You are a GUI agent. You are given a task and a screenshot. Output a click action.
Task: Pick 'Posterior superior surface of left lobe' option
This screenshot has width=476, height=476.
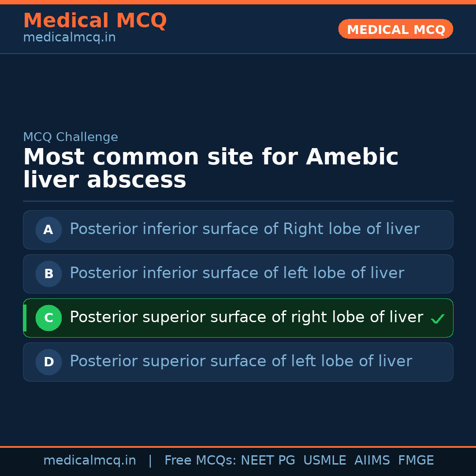coord(241,361)
